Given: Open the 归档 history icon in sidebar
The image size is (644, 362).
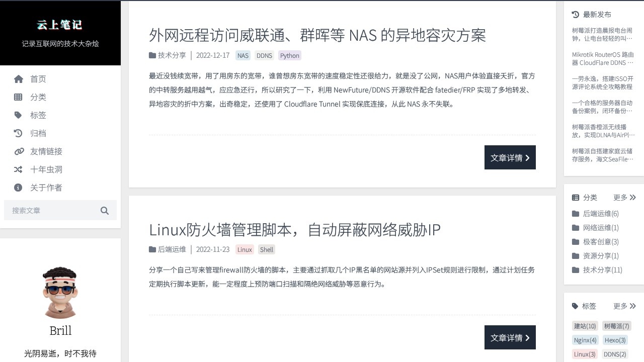Looking at the screenshot, I should (19, 133).
